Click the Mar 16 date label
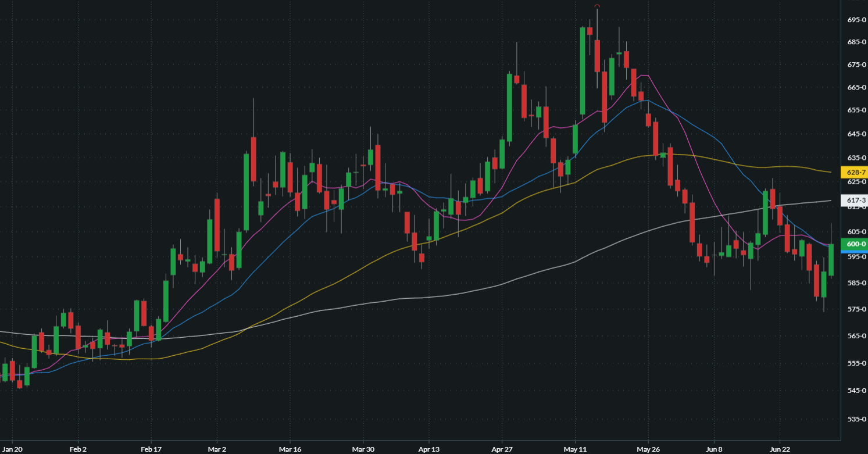This screenshot has width=868, height=454. point(290,449)
